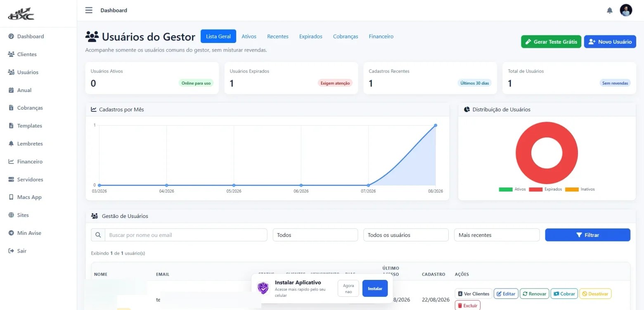This screenshot has height=310, width=644.
Task: Toggle Inativos legend in distribution chart
Action: pos(580,189)
